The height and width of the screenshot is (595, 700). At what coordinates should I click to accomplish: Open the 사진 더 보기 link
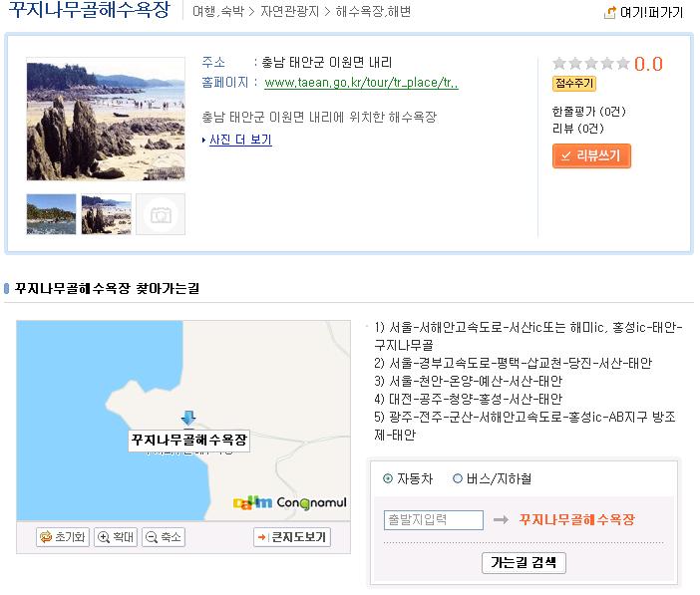click(240, 140)
